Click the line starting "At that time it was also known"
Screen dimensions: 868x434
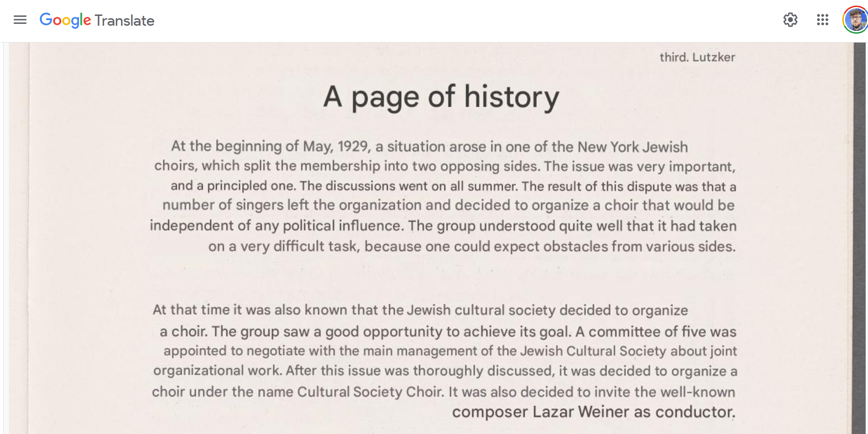tap(420, 310)
